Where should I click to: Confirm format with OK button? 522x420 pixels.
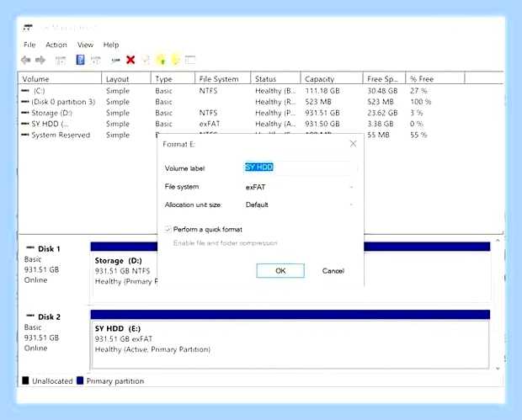click(x=280, y=270)
